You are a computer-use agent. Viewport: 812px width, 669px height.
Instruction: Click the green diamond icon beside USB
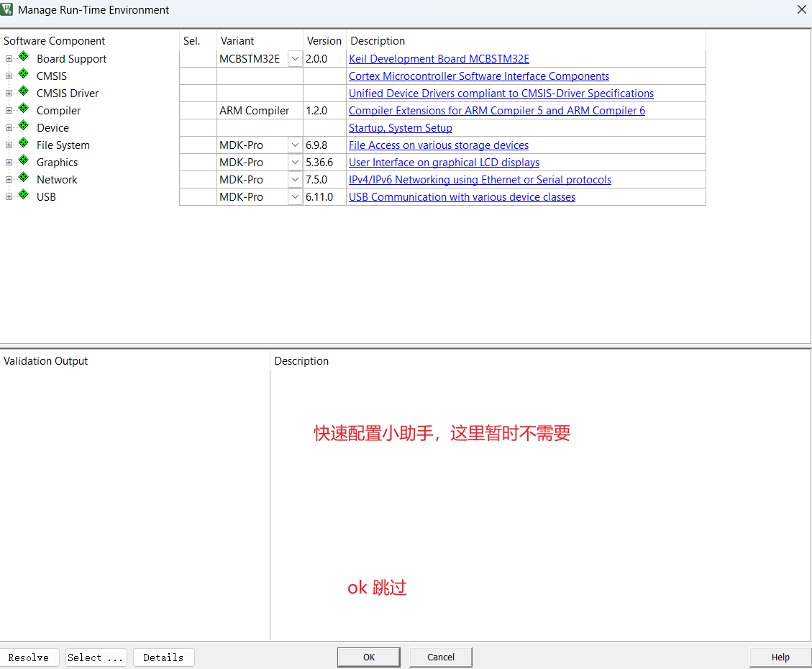(x=23, y=194)
